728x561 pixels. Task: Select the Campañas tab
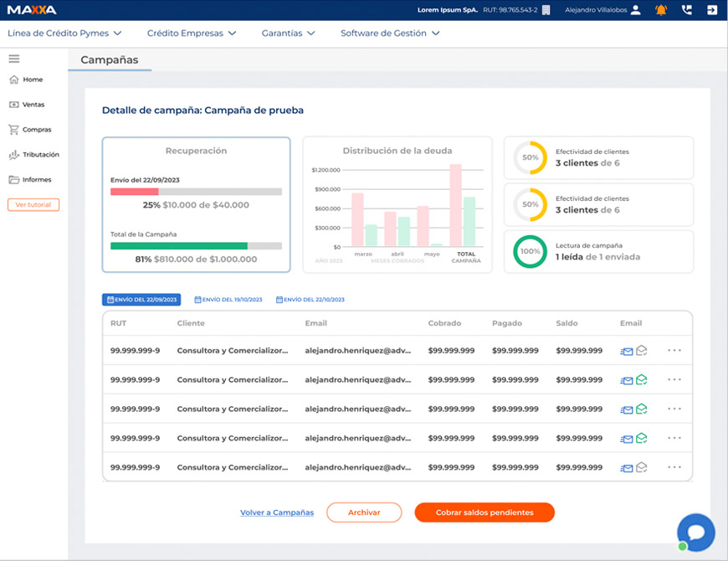point(110,60)
